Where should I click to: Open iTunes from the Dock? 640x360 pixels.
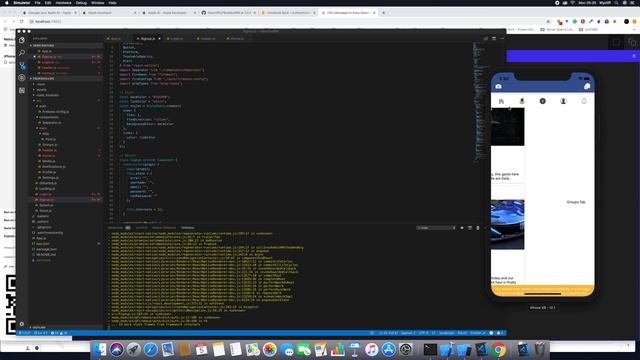tap(371, 349)
